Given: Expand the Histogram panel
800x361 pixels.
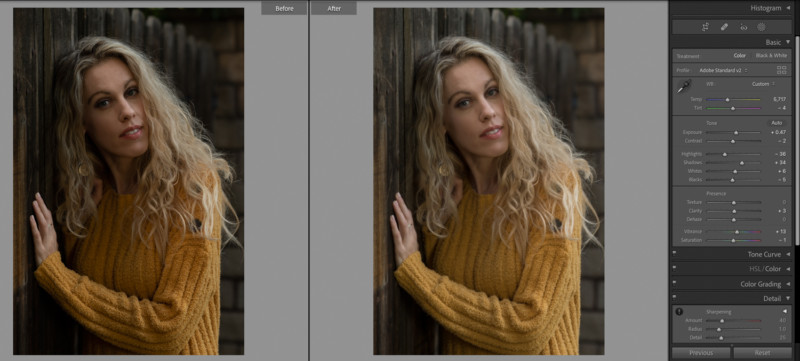Looking at the screenshot, I should (x=788, y=8).
